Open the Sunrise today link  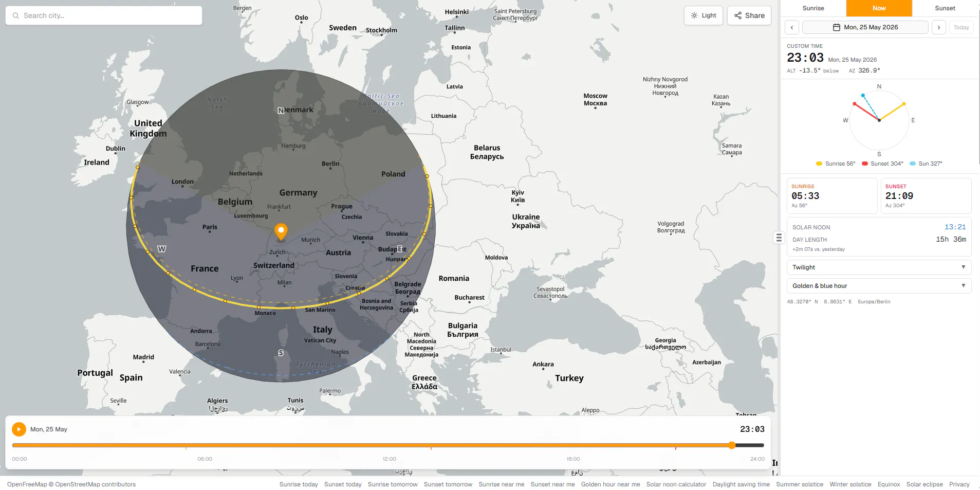(299, 484)
